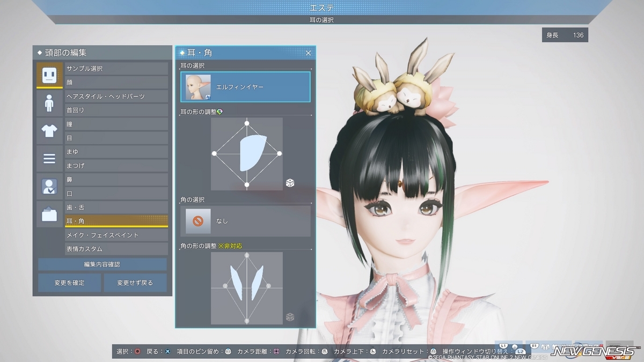Viewport: 644px width, 362px height.
Task: Select 鼻 menu item
Action: tap(116, 180)
